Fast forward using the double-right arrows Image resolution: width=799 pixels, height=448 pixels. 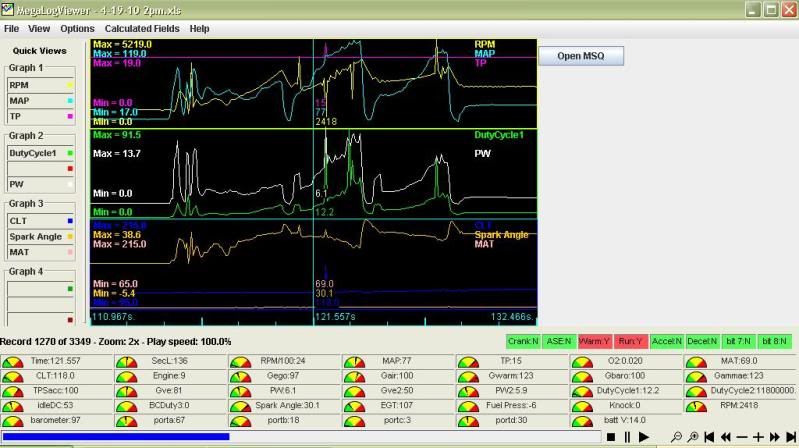(x=775, y=437)
